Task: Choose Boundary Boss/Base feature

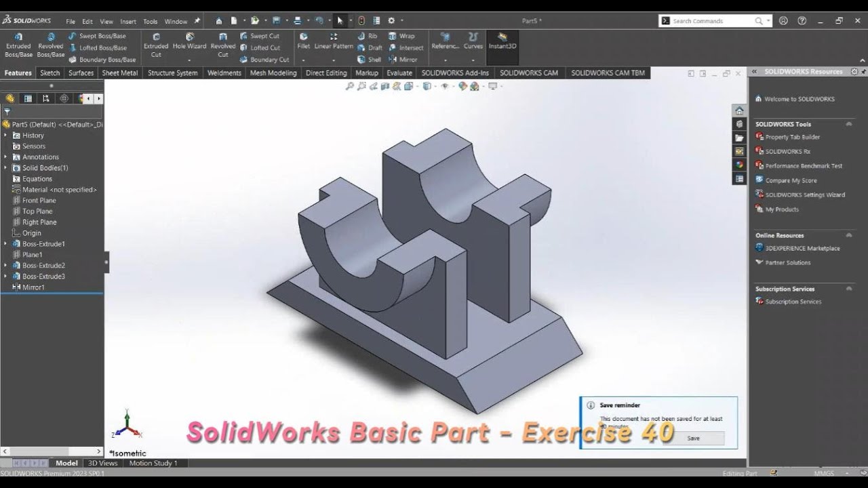Action: [102, 59]
